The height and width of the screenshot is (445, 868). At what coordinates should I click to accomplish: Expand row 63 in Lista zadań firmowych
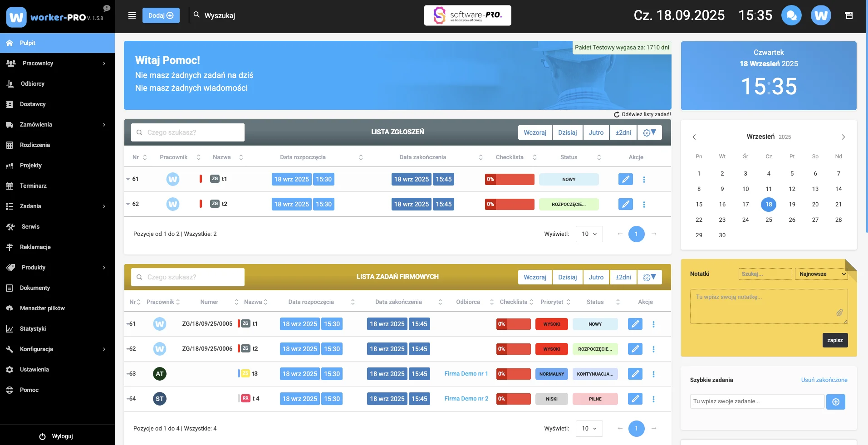coord(128,374)
